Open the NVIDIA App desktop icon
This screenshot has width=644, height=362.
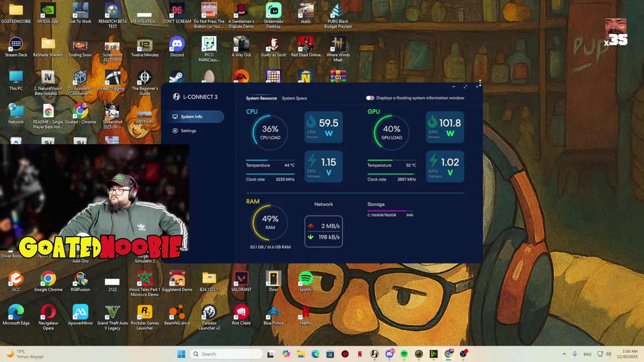click(x=48, y=14)
